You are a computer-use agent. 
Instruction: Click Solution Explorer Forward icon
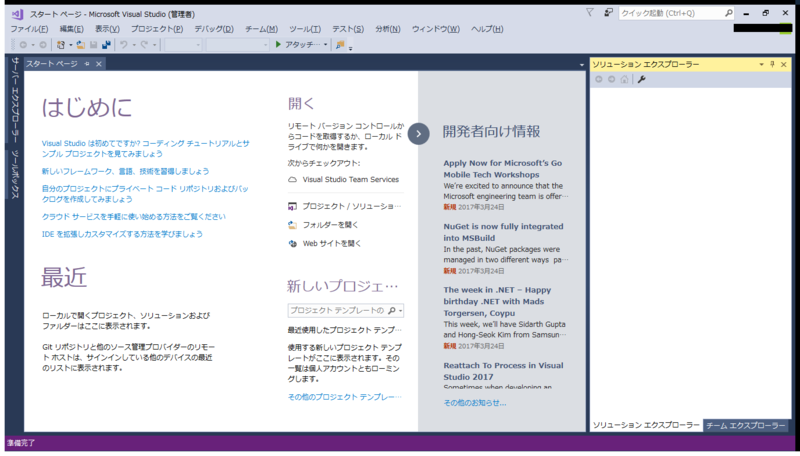click(611, 79)
